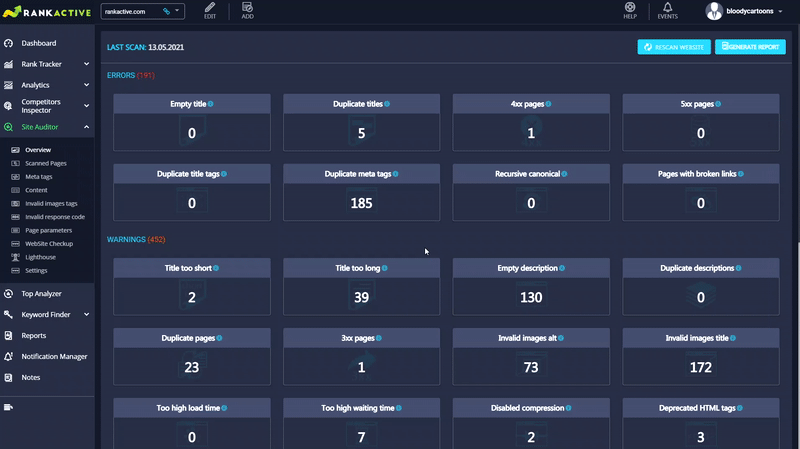
Task: Click info icon next to 4xx pages
Action: click(x=548, y=104)
